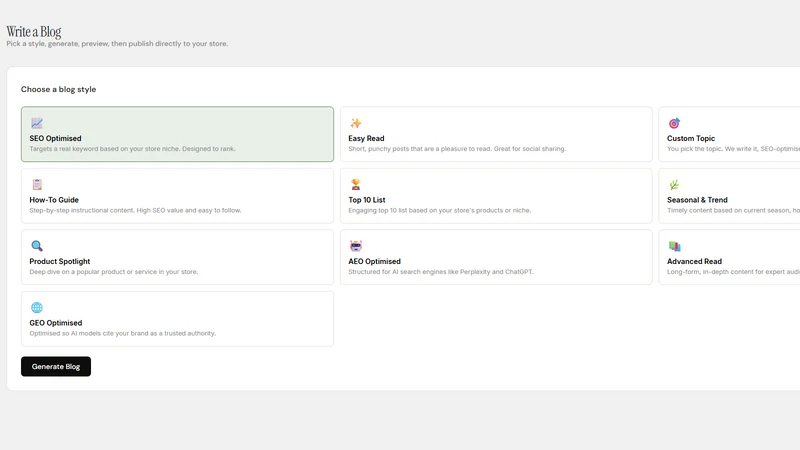This screenshot has height=450, width=800.
Task: Click 'Long-form, in-depth content' description
Action: 733,272
